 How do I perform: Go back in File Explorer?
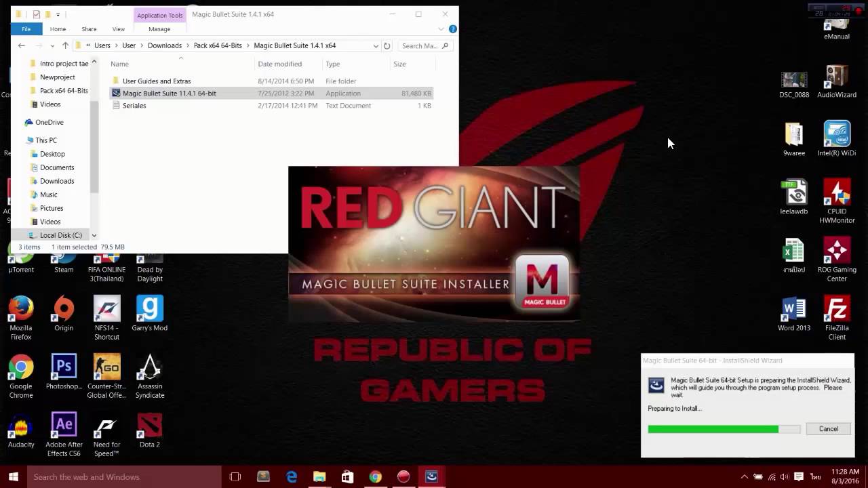click(22, 45)
